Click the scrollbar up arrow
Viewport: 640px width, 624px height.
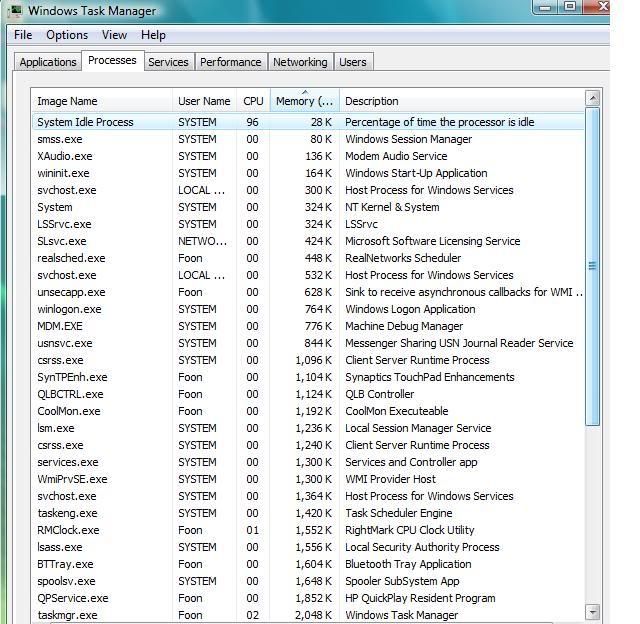tap(592, 98)
